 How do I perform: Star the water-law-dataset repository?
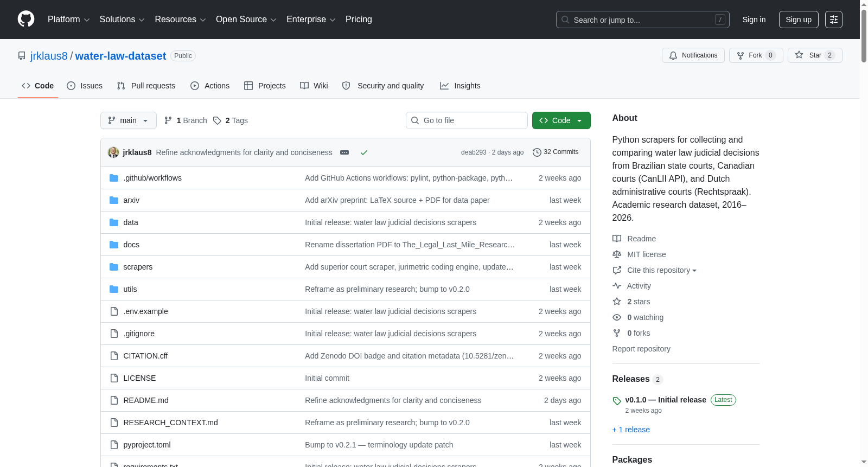[815, 55]
